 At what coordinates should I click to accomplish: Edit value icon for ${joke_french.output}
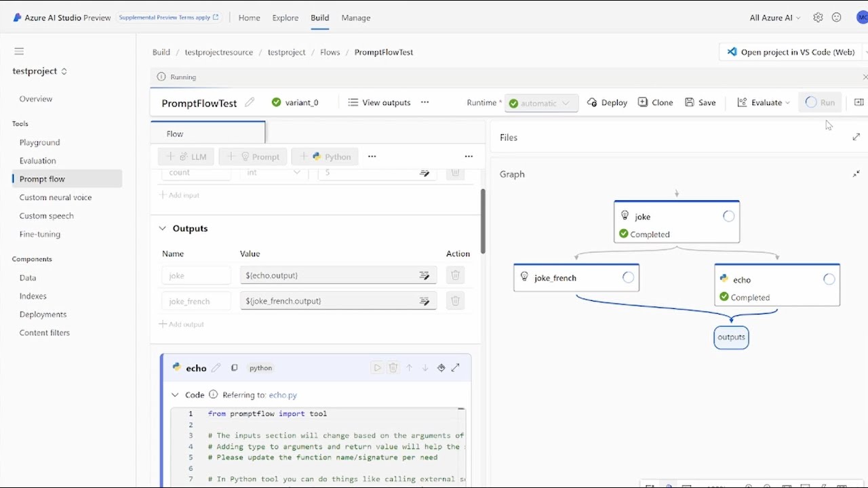[425, 301]
